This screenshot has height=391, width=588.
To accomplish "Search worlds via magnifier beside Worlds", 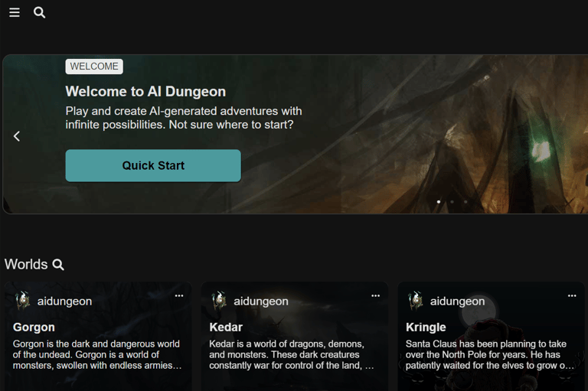I will click(58, 265).
